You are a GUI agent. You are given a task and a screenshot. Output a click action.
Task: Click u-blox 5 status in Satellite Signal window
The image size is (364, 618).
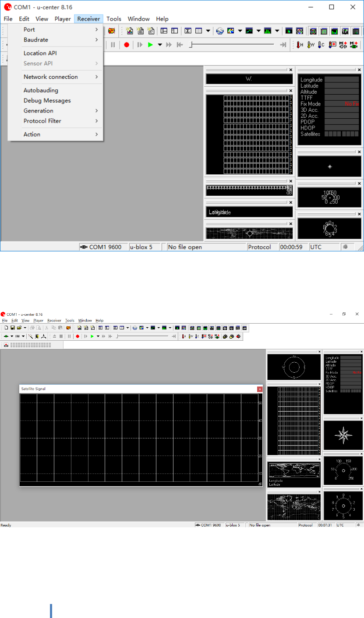point(235,525)
